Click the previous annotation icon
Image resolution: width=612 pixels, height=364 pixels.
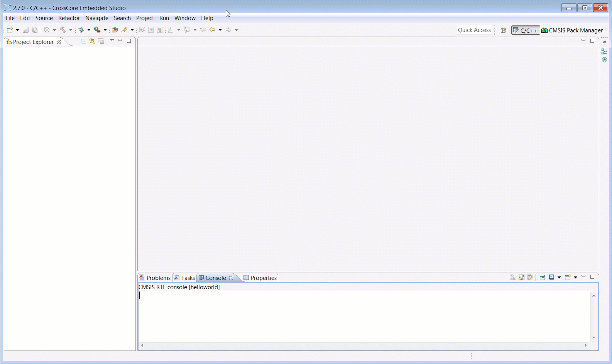click(187, 30)
